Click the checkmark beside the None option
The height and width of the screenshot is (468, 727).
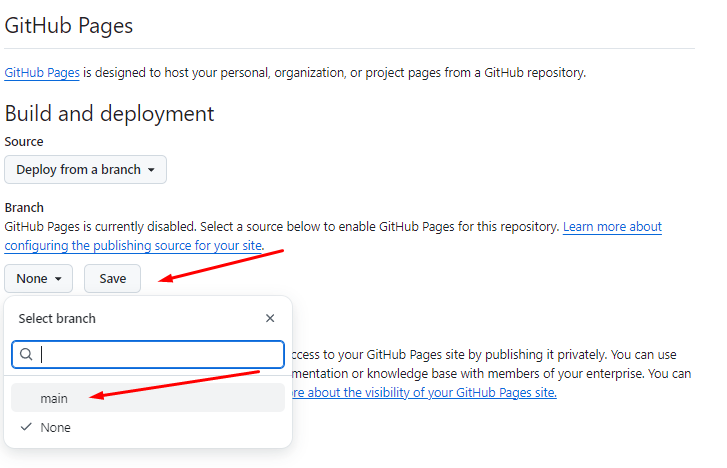coord(26,427)
